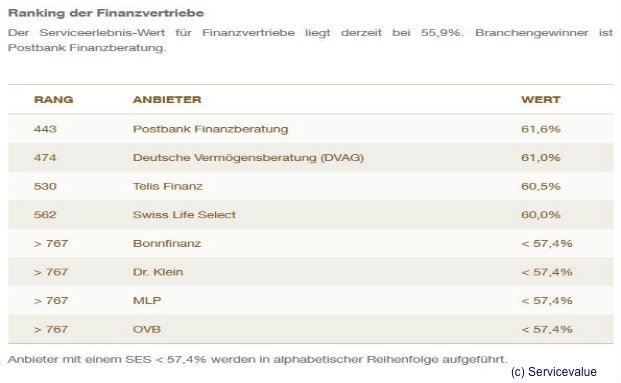621x383 pixels.
Task: Click the WERT column header
Action: point(541,99)
